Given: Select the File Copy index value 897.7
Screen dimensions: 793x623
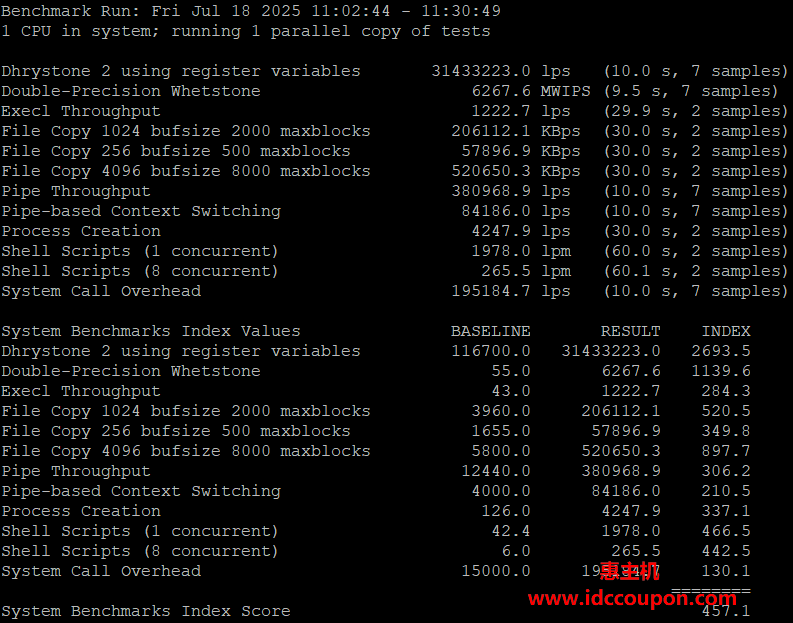Looking at the screenshot, I should [726, 451].
